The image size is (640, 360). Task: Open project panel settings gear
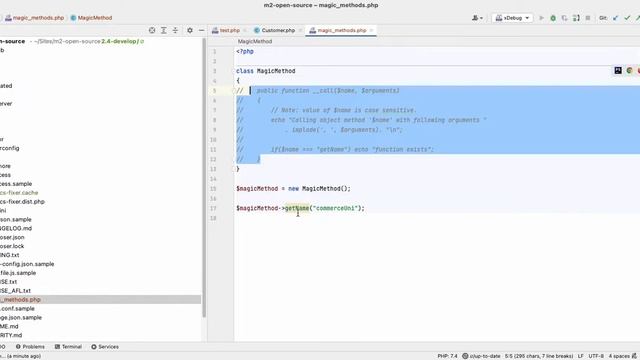[x=190, y=30]
